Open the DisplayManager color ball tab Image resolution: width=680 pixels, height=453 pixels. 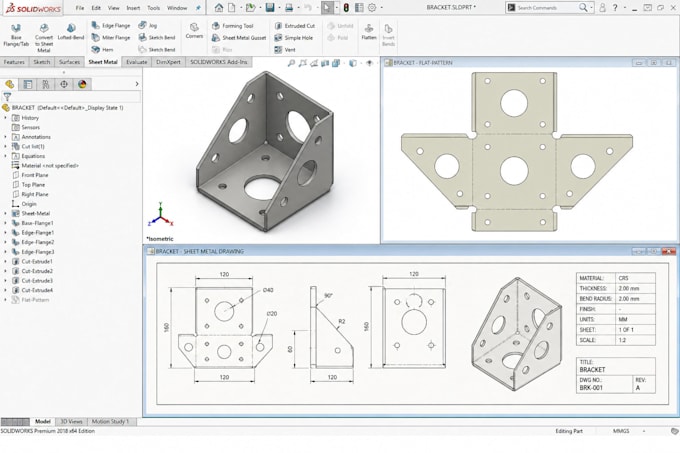click(x=82, y=84)
